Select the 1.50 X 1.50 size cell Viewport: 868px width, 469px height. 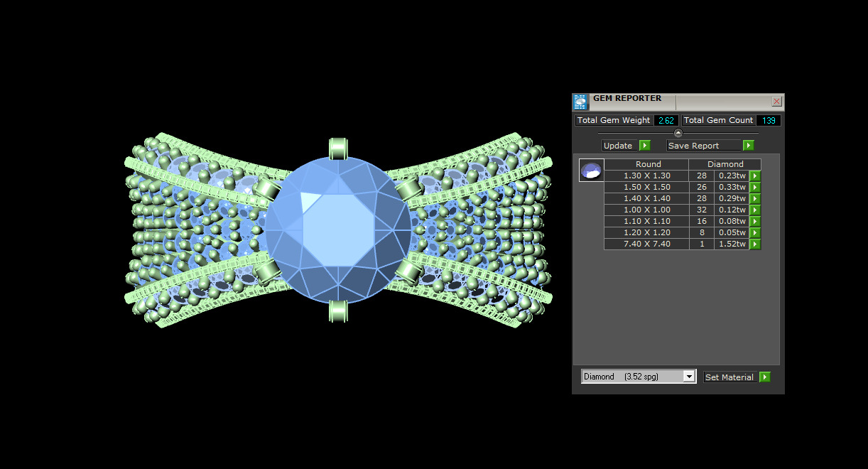646,188
